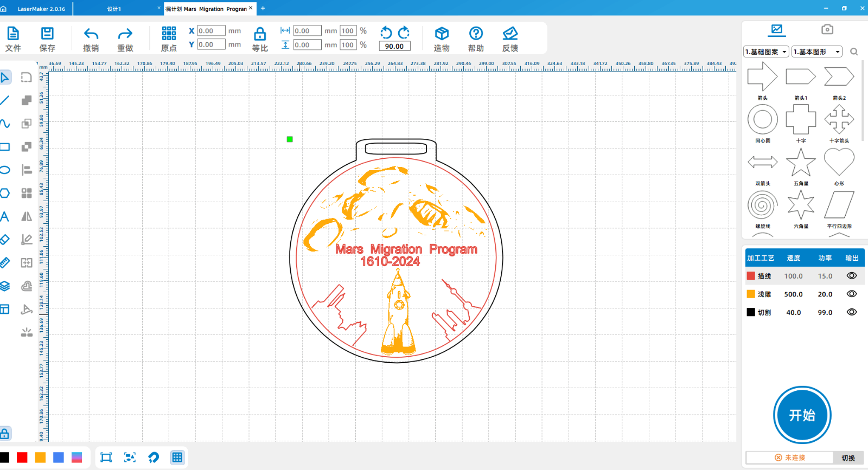This screenshot has width=868, height=470.
Task: Click the Redo (重做) arrow icon
Action: [125, 34]
